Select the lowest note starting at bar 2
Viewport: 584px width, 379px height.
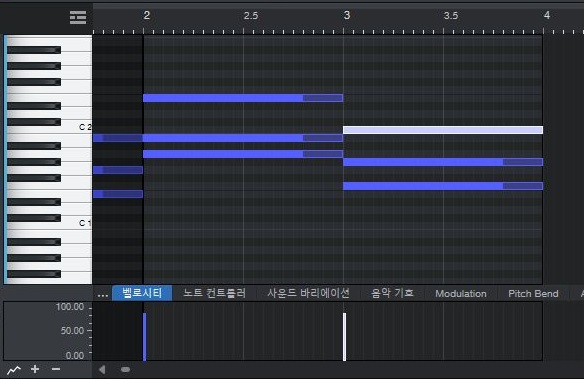(x=243, y=154)
